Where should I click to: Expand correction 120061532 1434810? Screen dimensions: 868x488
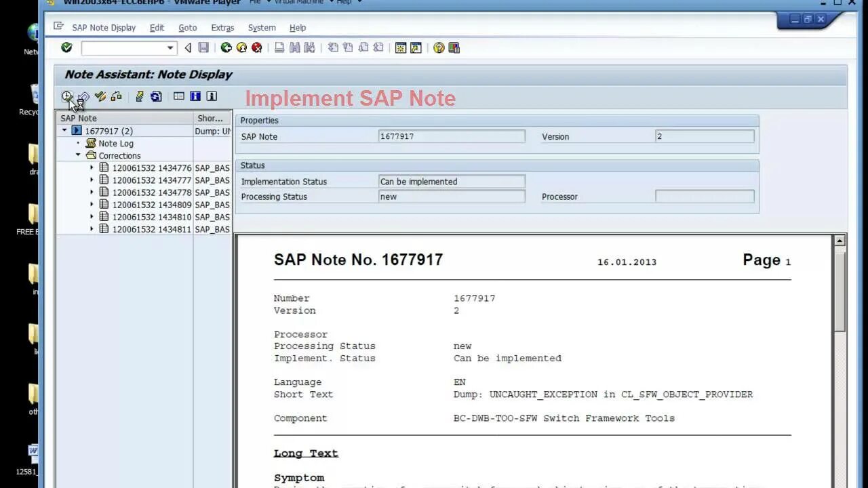coord(92,217)
